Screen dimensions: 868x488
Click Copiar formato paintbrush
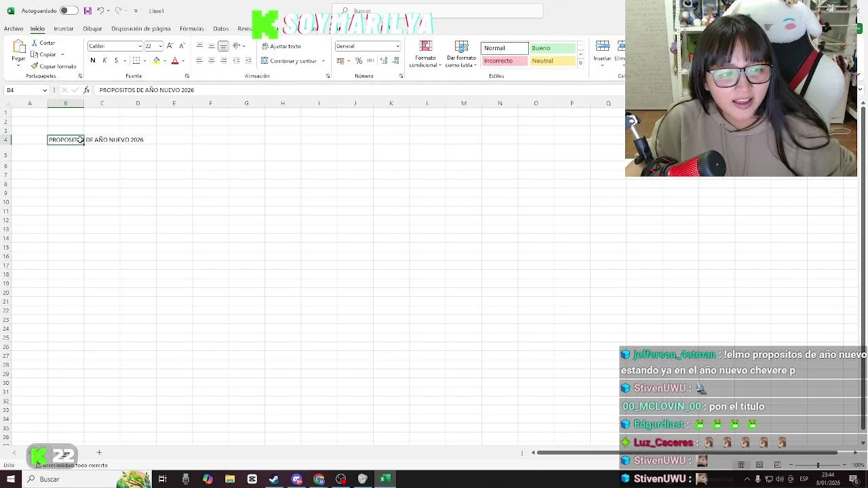[54, 66]
